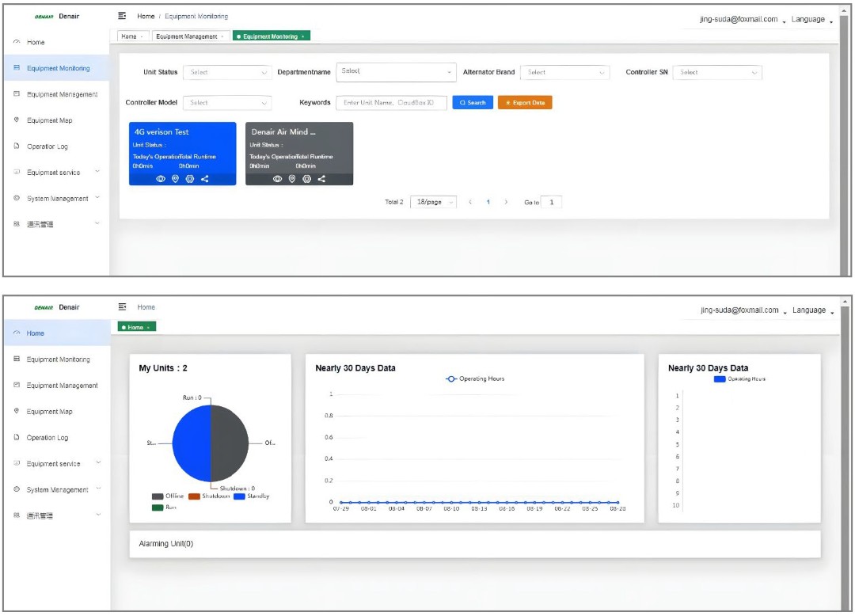Toggle the Standby legend item in pie chart
The height and width of the screenshot is (616, 855).
(x=252, y=496)
